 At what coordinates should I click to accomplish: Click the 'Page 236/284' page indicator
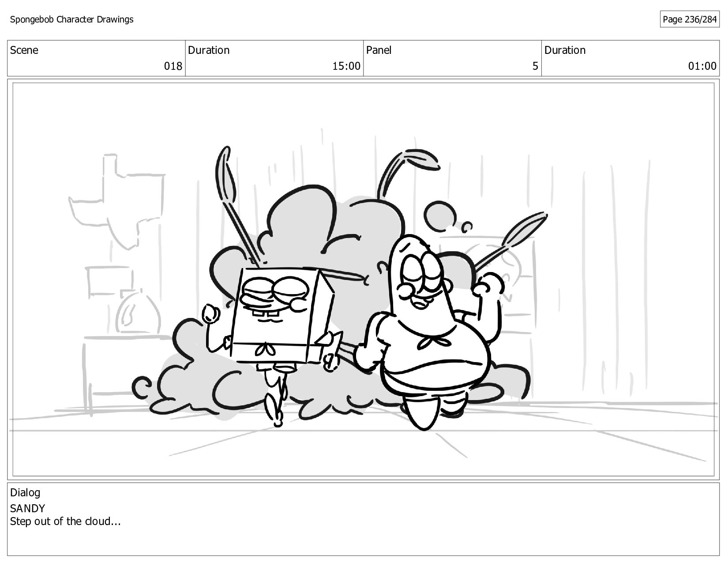[x=690, y=19]
